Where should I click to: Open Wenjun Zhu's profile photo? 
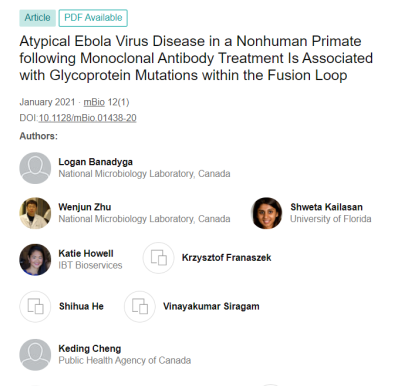click(35, 213)
